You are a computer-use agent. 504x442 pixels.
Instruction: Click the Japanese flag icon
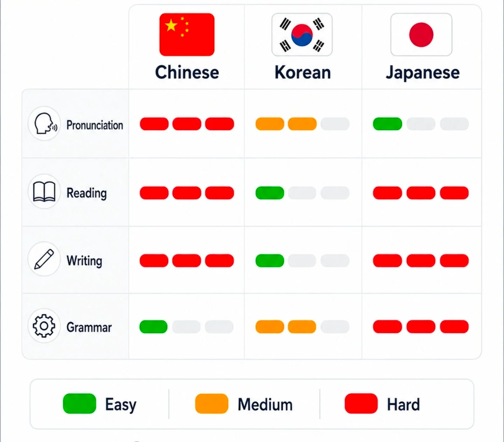tap(421, 35)
